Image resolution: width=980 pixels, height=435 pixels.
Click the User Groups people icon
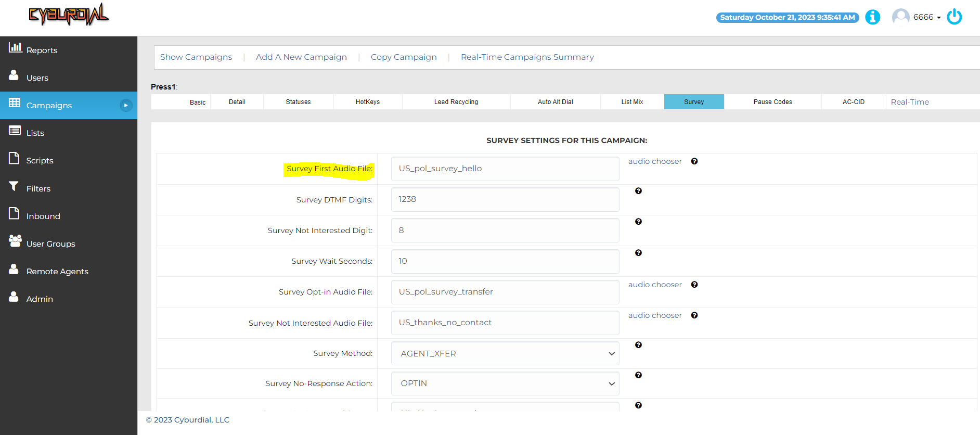[x=15, y=240]
